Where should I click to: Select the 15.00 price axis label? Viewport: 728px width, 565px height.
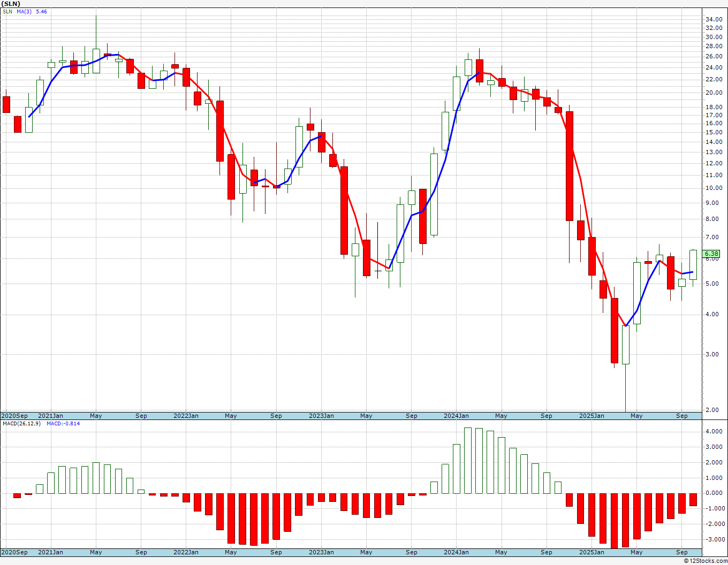[713, 132]
